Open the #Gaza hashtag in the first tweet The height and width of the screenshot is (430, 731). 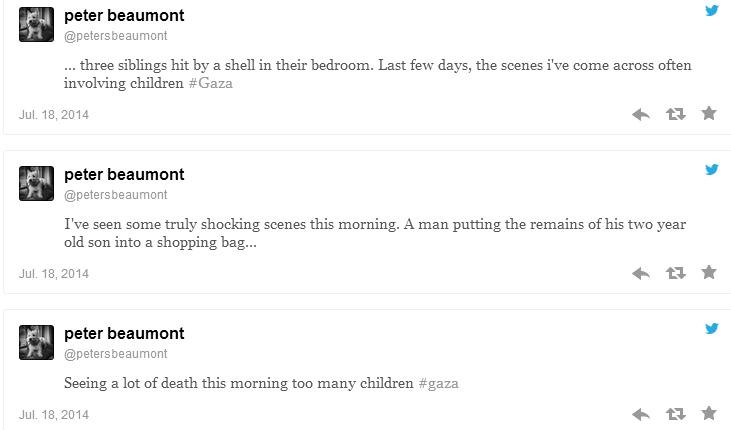coord(210,83)
